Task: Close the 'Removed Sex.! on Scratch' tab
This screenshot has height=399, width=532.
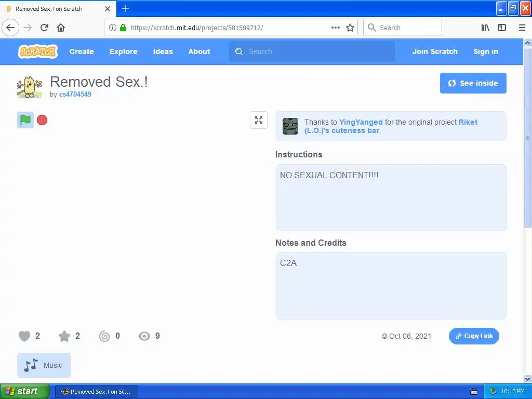Action: coord(108,9)
